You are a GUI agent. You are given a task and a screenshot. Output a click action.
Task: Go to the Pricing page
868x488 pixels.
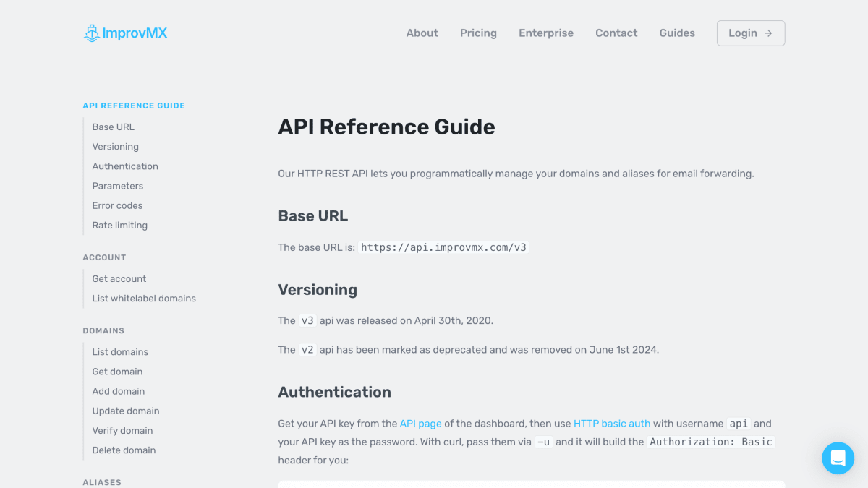[x=478, y=33]
